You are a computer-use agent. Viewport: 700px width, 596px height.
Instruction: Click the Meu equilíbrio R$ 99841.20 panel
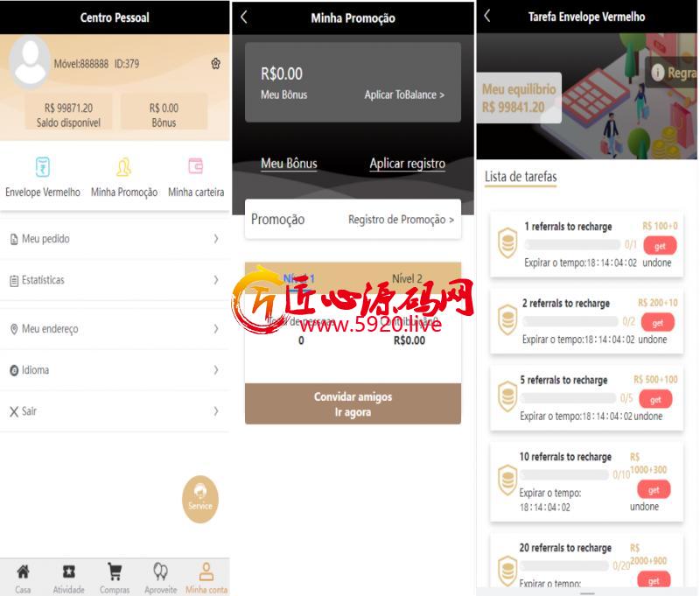click(x=519, y=98)
